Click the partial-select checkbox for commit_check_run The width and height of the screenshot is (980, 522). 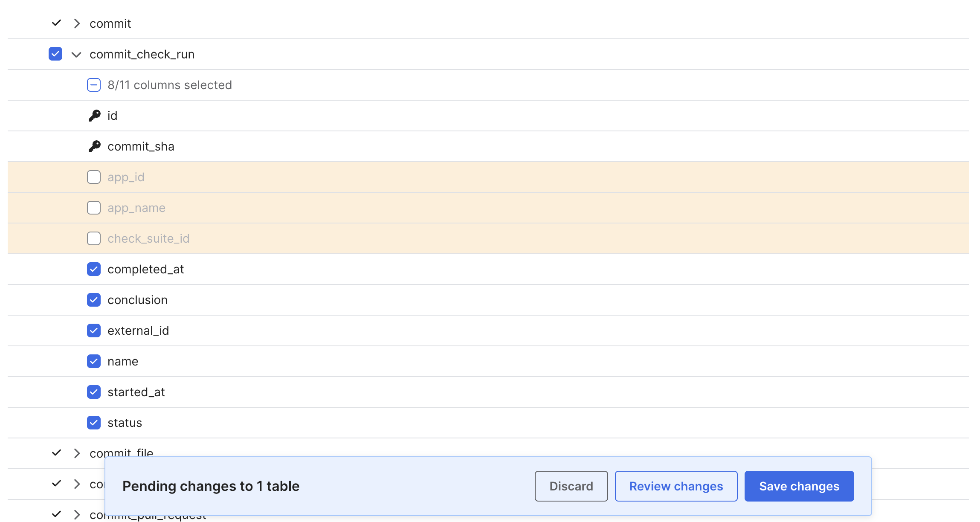pyautogui.click(x=94, y=84)
